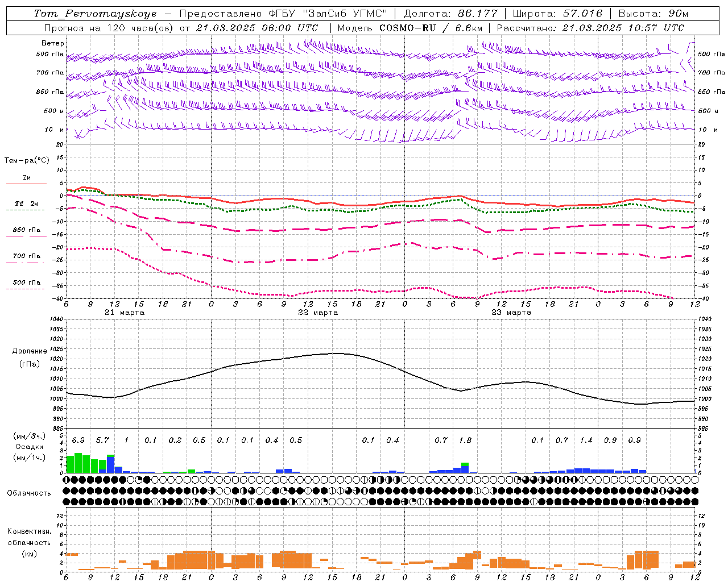The image size is (728, 582).
Task: Click the (км) convective cloud unit label
Action: [29, 554]
